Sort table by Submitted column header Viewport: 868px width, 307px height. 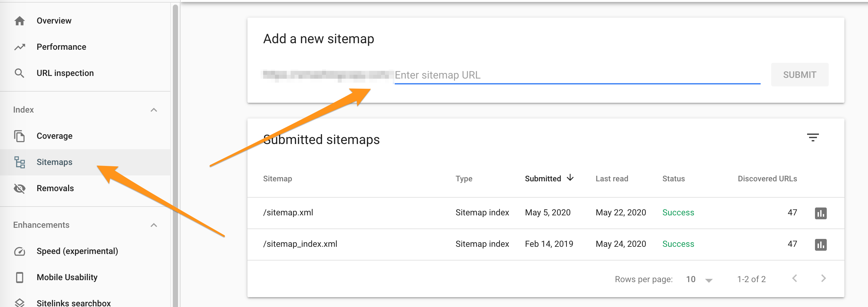(543, 179)
